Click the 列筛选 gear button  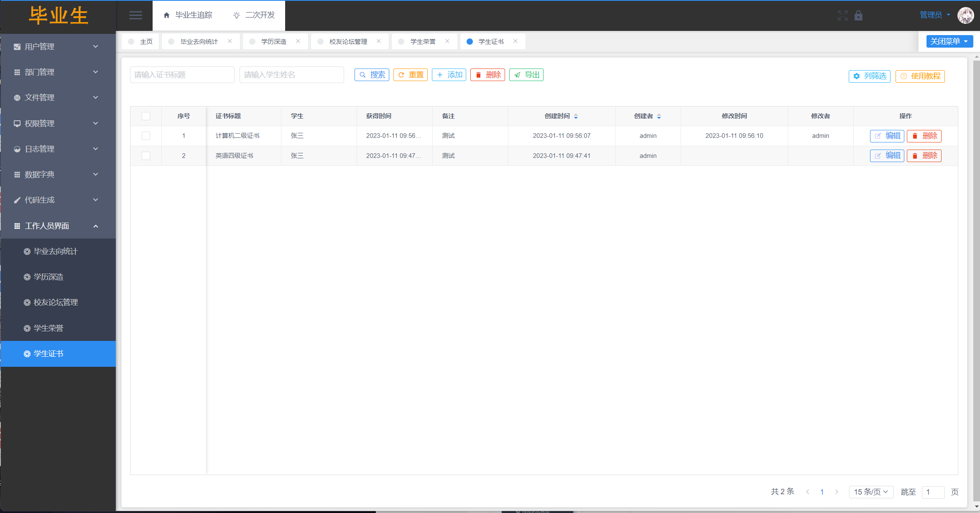tap(869, 76)
